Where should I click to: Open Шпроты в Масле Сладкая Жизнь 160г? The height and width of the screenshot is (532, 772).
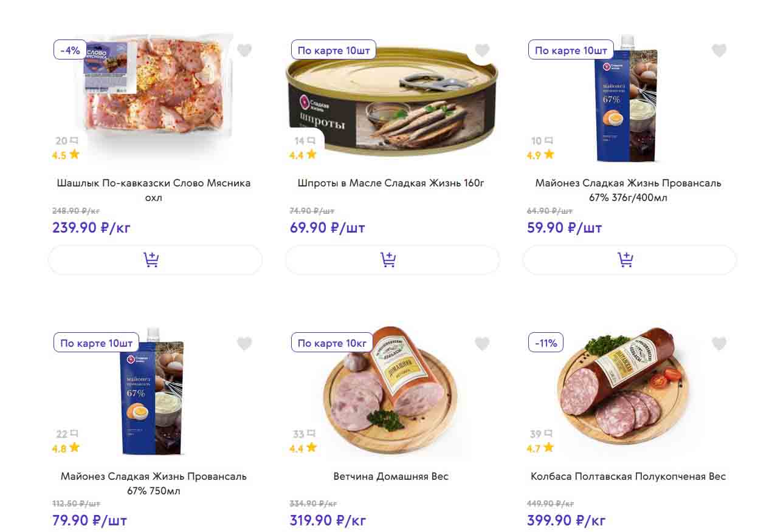(x=391, y=183)
